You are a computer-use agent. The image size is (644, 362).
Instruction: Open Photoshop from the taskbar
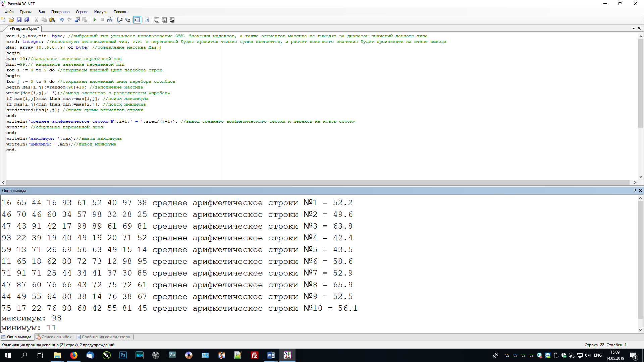(x=123, y=355)
